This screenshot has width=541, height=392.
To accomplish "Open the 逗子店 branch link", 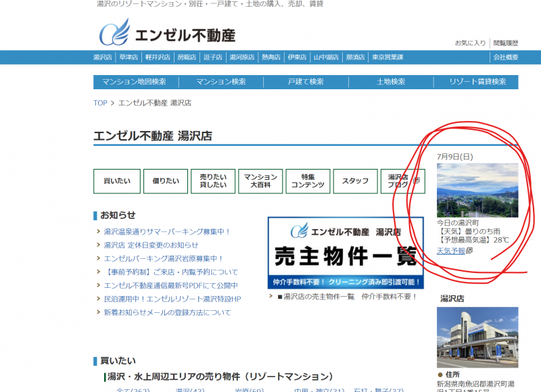I will pyautogui.click(x=213, y=57).
